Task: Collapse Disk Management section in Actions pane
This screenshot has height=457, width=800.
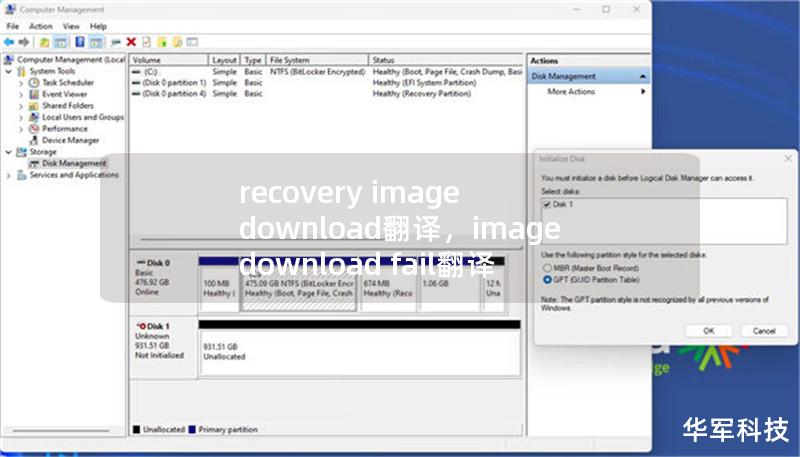Action: [x=643, y=77]
